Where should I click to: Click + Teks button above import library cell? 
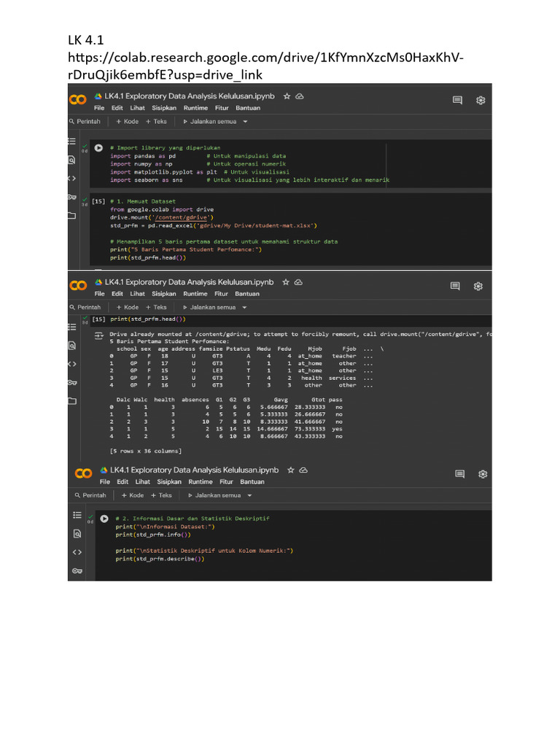coord(156,122)
